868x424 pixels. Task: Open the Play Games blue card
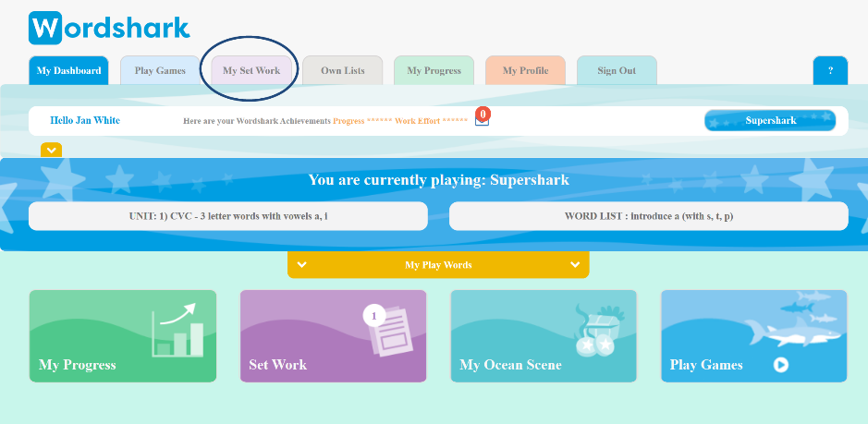(754, 336)
